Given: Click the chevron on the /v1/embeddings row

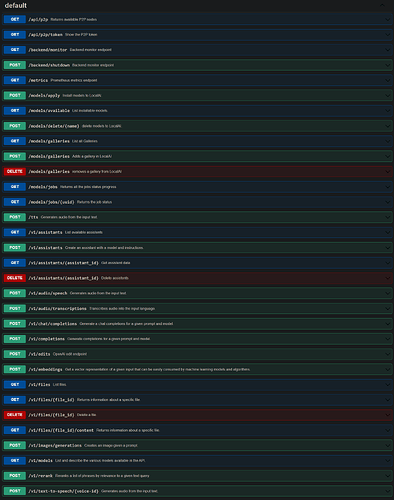Looking at the screenshot, I should click(x=387, y=369).
